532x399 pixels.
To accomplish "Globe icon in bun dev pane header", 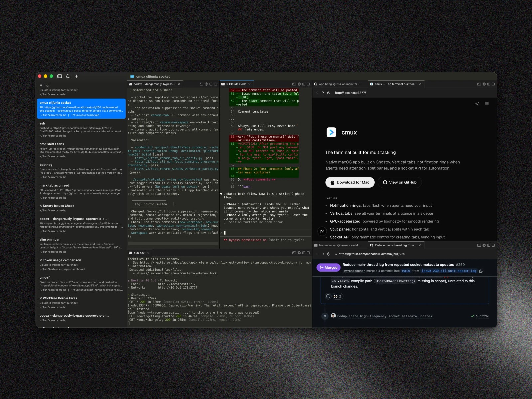I will [299, 253].
